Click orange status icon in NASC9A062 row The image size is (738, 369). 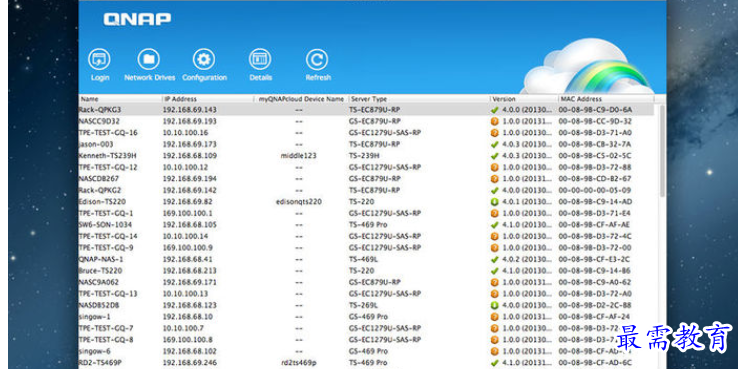click(494, 282)
